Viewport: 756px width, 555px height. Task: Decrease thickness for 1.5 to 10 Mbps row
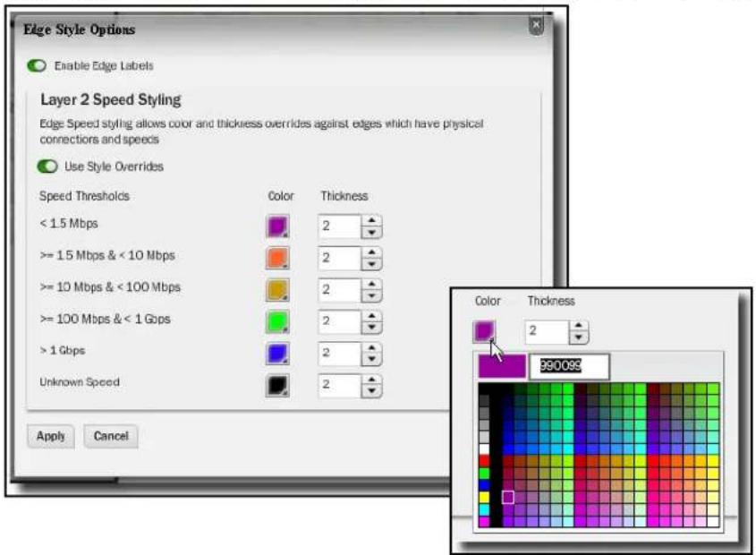click(x=371, y=264)
